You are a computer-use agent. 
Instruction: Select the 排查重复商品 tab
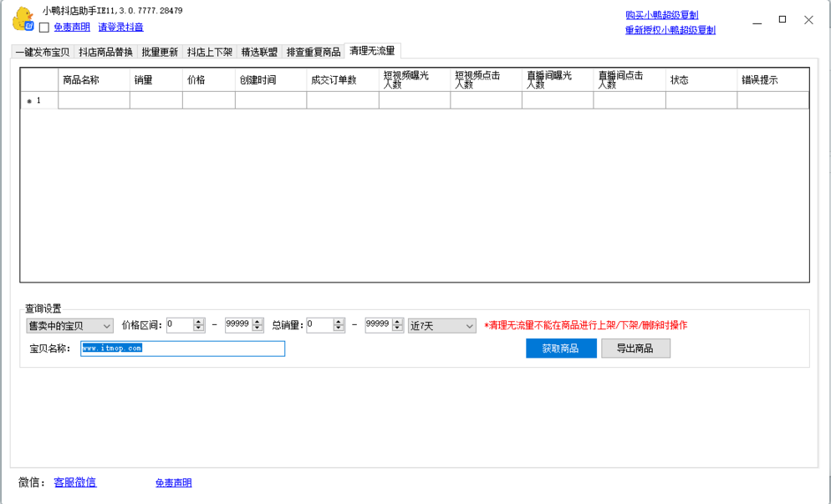click(314, 52)
